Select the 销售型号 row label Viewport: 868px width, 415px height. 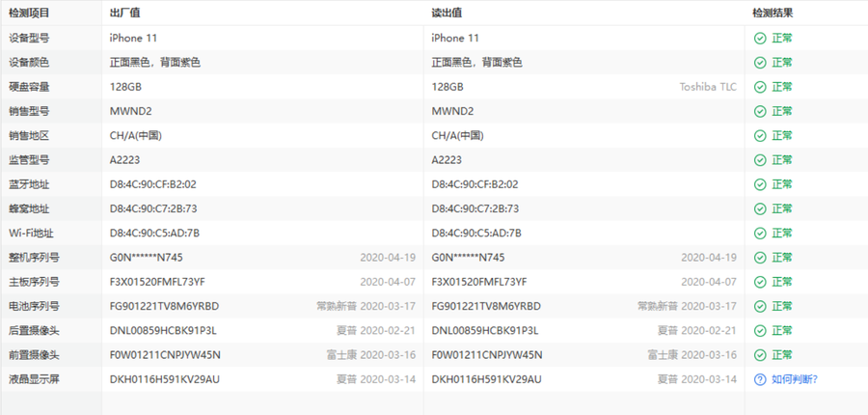[x=29, y=111]
